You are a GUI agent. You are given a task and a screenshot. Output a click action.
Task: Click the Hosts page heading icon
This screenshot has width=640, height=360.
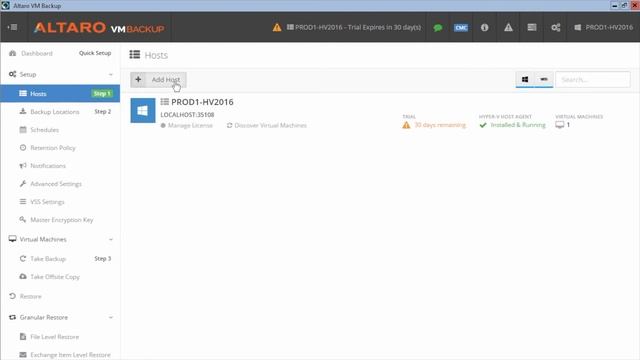coord(135,55)
